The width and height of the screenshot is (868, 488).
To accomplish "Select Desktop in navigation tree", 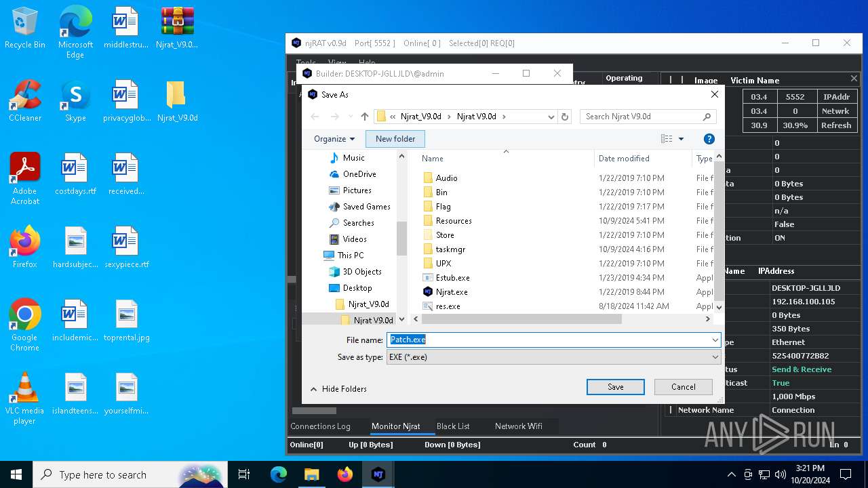I will tap(357, 288).
